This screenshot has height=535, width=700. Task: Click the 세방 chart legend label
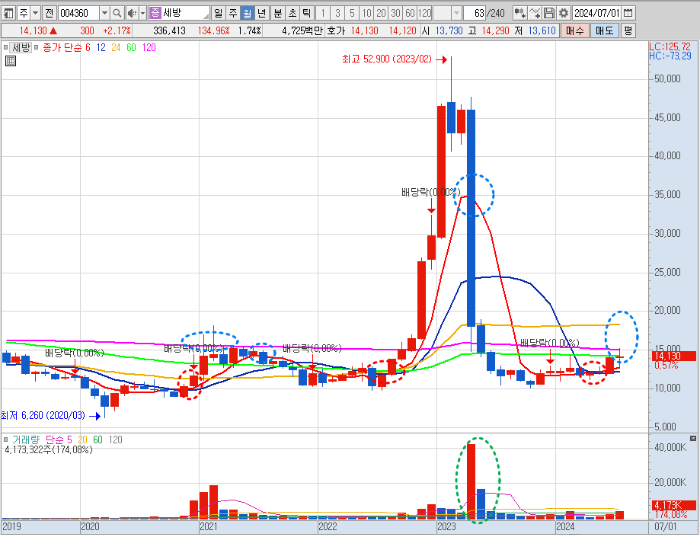point(21,47)
